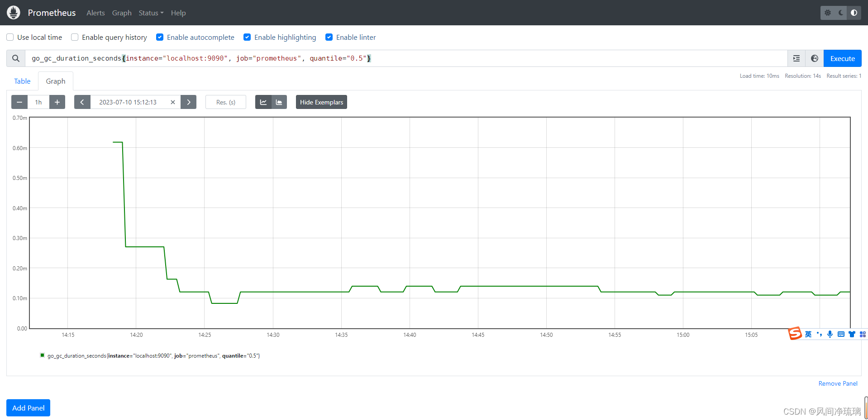
Task: Click Hide Exemplars button
Action: click(x=321, y=102)
